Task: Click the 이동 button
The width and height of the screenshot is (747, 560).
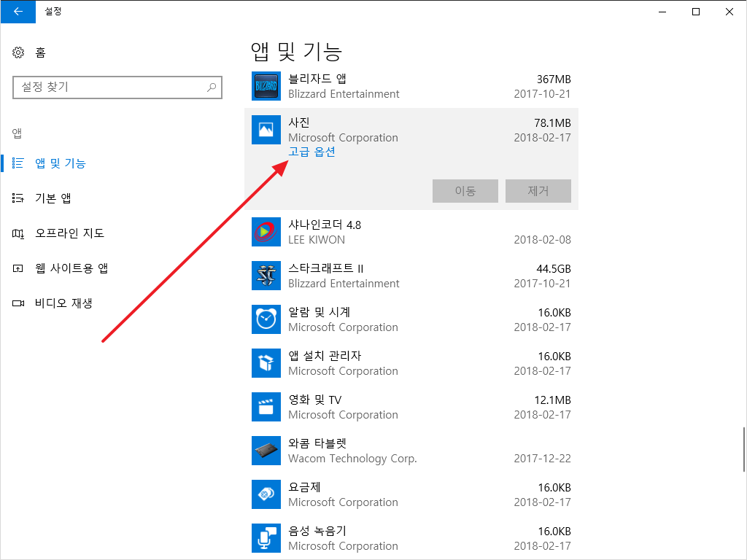Action: point(465,191)
